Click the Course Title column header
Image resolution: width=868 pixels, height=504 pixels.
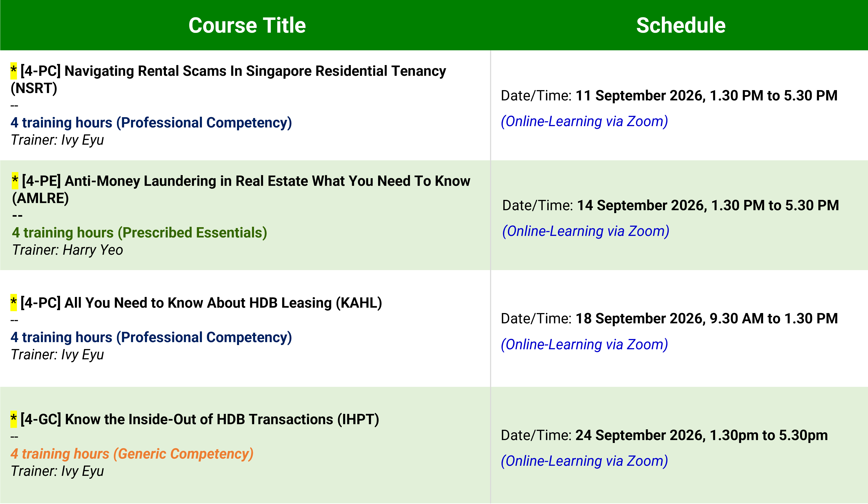(247, 25)
